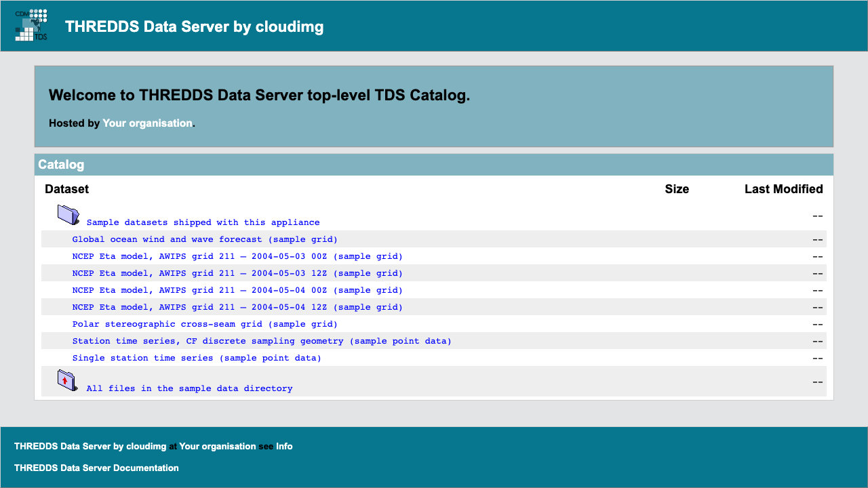Click Last Modified dashes for All files row
Image resolution: width=868 pixels, height=488 pixels.
pos(818,382)
